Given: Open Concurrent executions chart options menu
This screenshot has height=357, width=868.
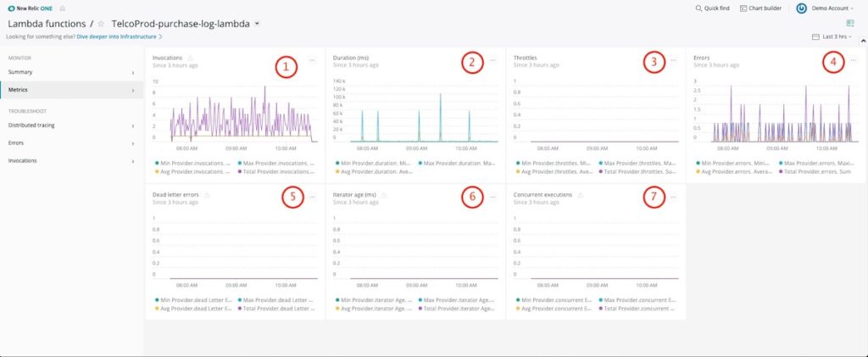Looking at the screenshot, I should [x=673, y=197].
